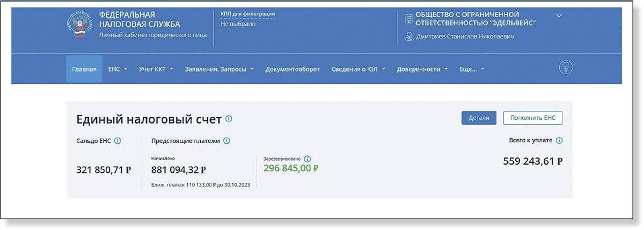Click the user profile icon by Дмитриев

pyautogui.click(x=409, y=37)
